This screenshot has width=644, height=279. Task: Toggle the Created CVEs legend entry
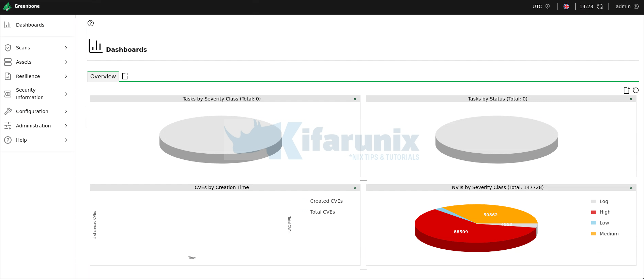click(x=321, y=201)
